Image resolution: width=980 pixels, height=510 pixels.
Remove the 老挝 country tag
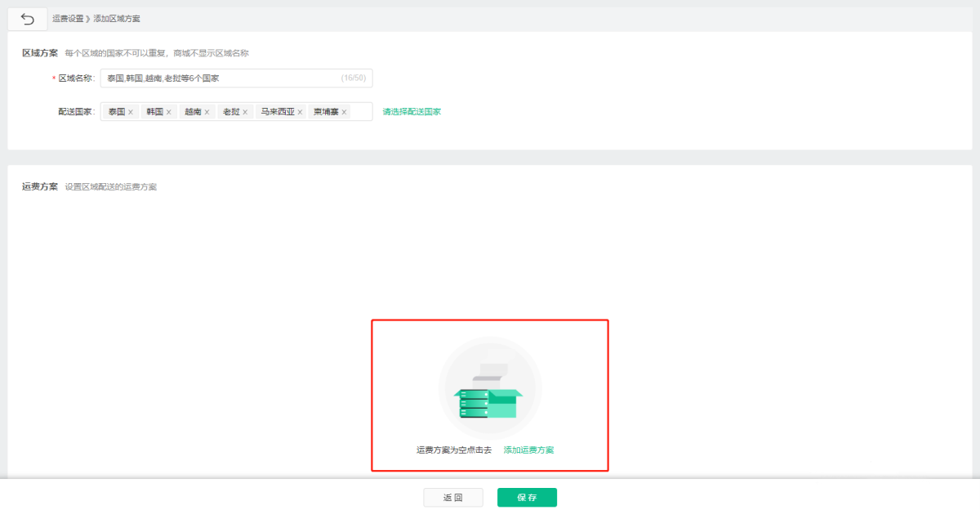click(x=245, y=112)
